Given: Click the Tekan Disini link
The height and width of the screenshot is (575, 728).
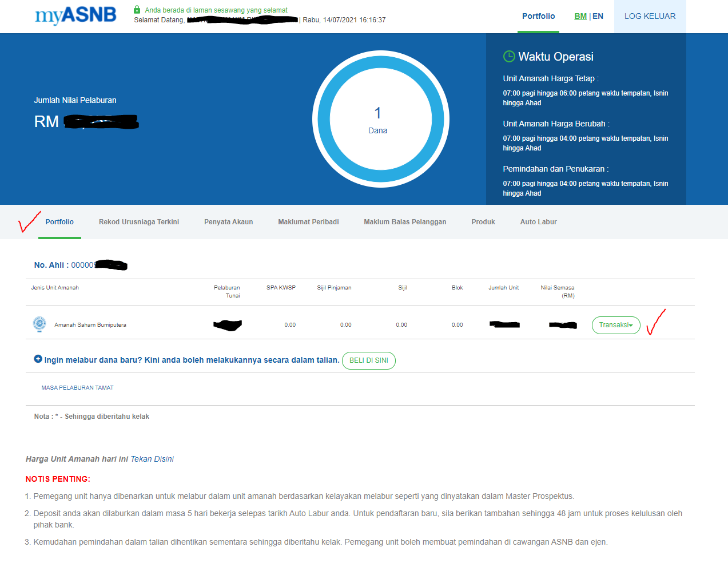Looking at the screenshot, I should tap(152, 459).
